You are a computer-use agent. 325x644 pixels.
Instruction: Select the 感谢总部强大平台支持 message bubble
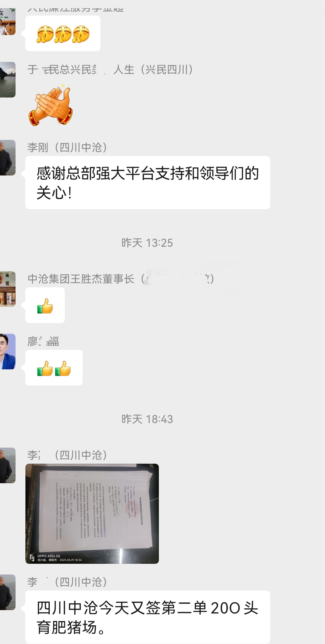148,183
